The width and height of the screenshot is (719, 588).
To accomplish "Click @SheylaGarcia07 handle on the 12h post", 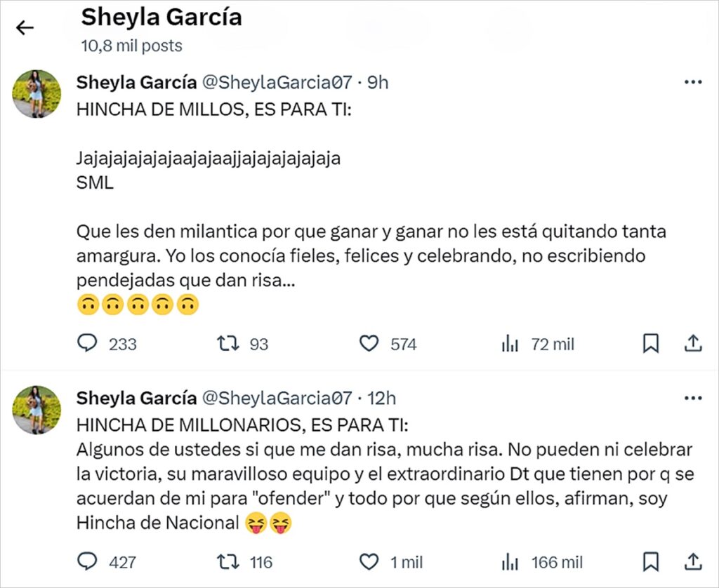I will (277, 399).
